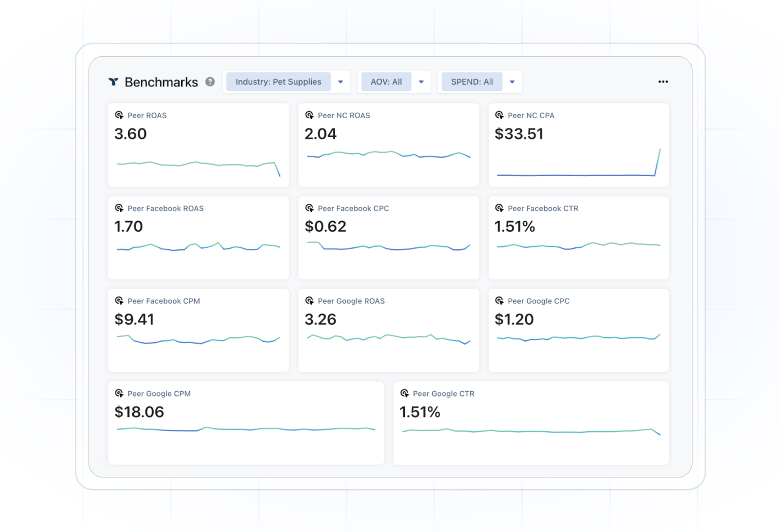The height and width of the screenshot is (532, 780).
Task: Click the icon beside Peer Google CPC
Action: pos(499,301)
